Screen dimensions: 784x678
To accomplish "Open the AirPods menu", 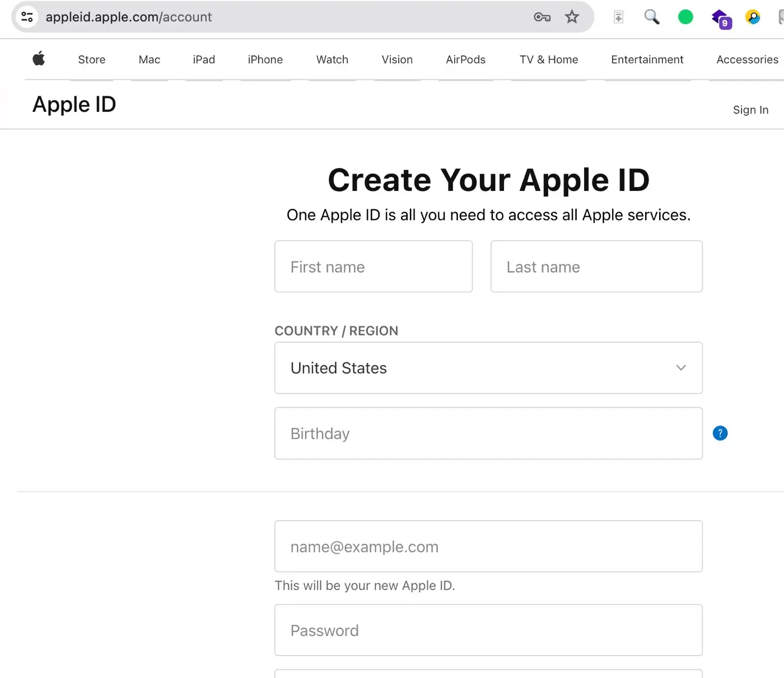I will [x=465, y=59].
